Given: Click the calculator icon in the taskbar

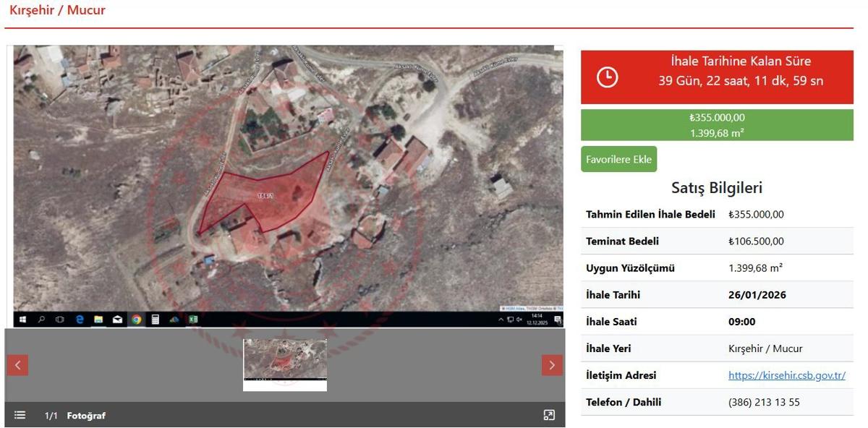Looking at the screenshot, I should click(x=155, y=320).
